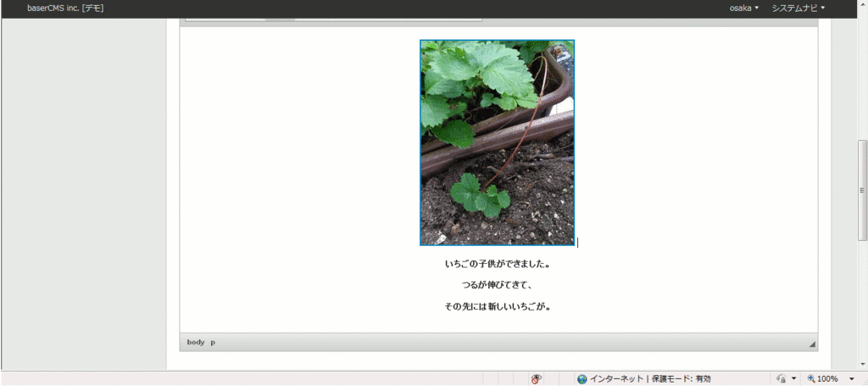Click the Internet zone globe icon
This screenshot has height=386, width=868.
pyautogui.click(x=581, y=379)
